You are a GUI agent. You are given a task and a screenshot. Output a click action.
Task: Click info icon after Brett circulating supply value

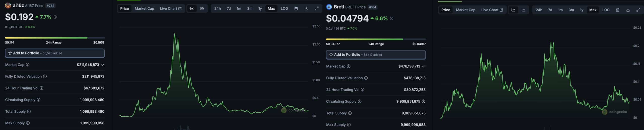(x=423, y=101)
